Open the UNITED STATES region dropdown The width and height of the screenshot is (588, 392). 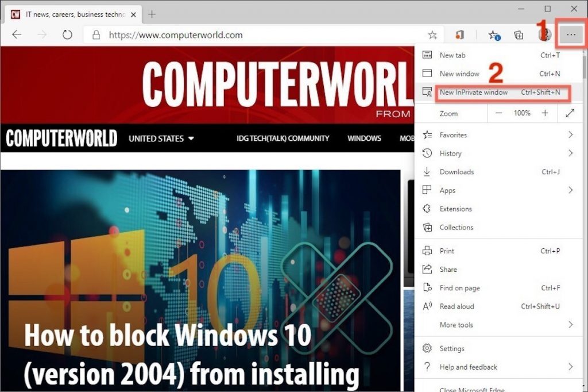(161, 139)
